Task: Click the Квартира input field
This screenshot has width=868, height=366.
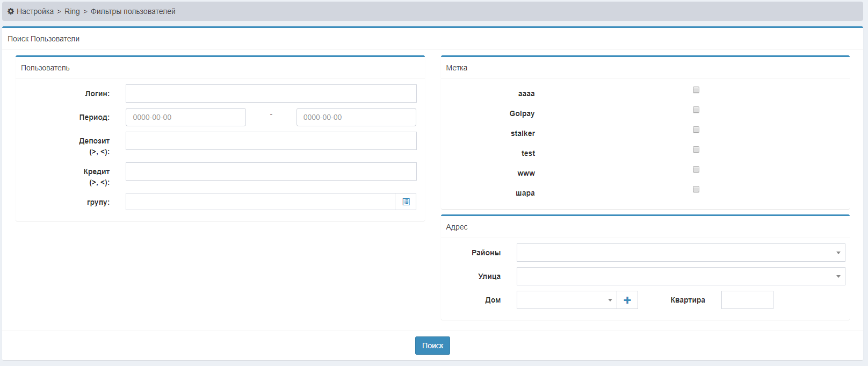Action: pos(747,300)
